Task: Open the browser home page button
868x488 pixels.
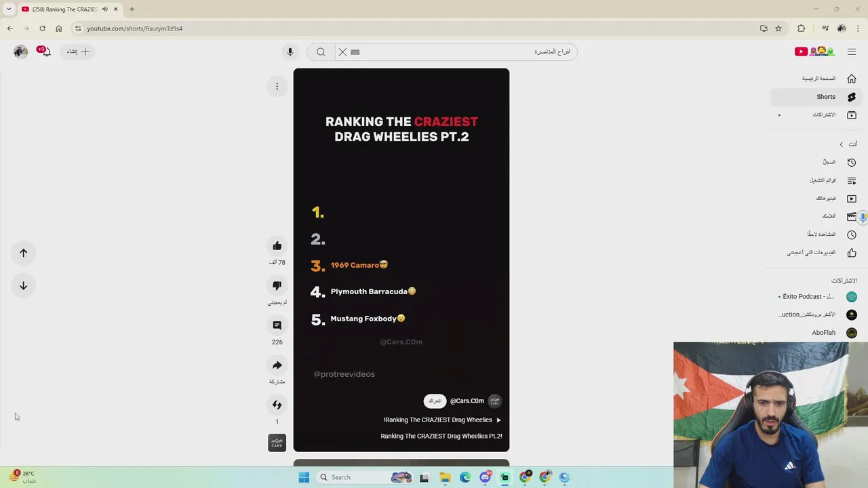Action: coord(58,28)
